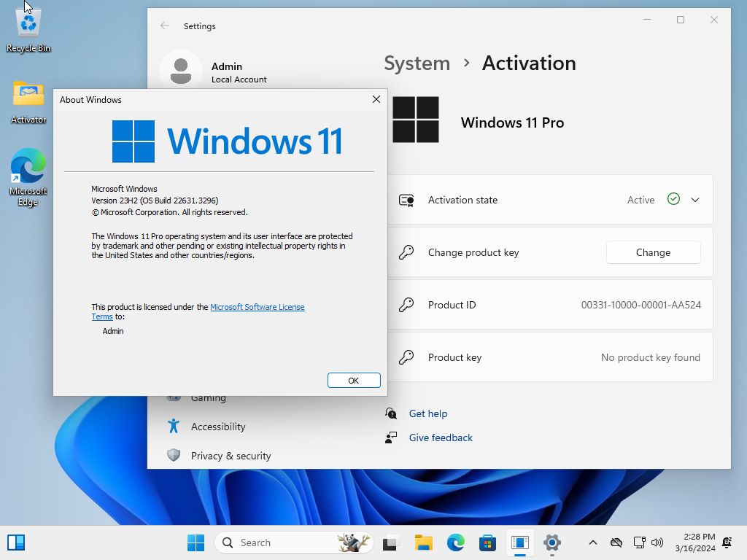Click the key icon beside Product key
747x560 pixels.
(x=406, y=357)
